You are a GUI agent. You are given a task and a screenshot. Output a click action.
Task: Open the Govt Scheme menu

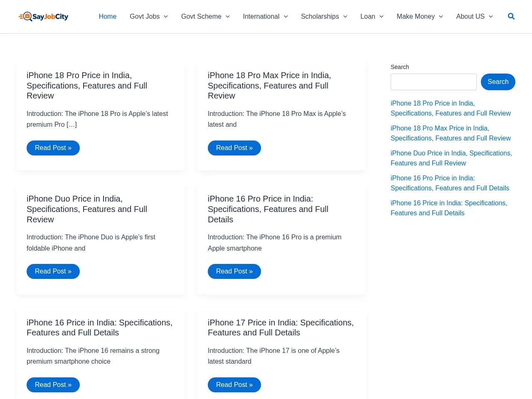coord(201,17)
